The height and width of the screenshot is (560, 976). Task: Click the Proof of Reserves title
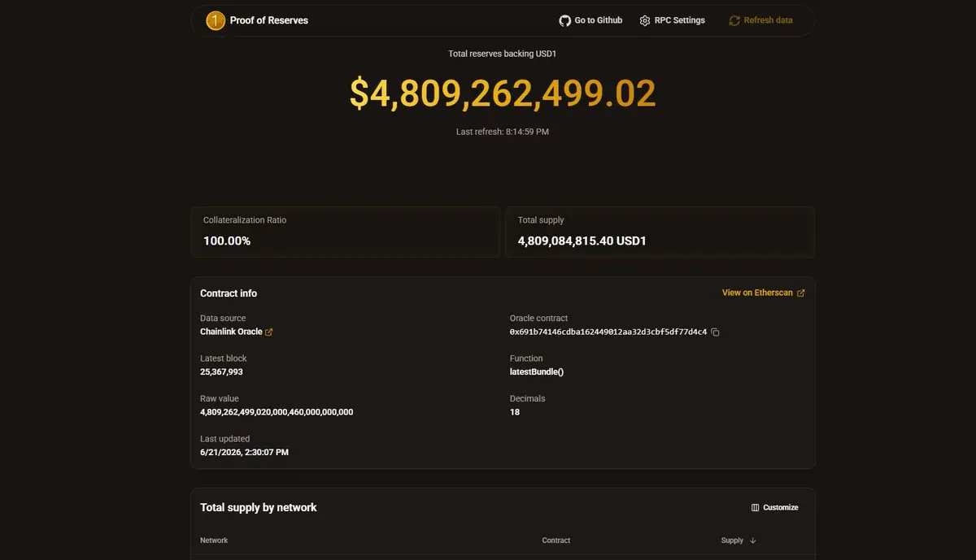click(269, 20)
